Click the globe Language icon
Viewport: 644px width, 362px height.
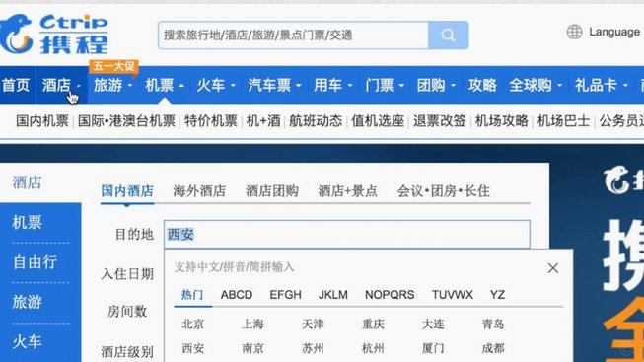(x=574, y=32)
